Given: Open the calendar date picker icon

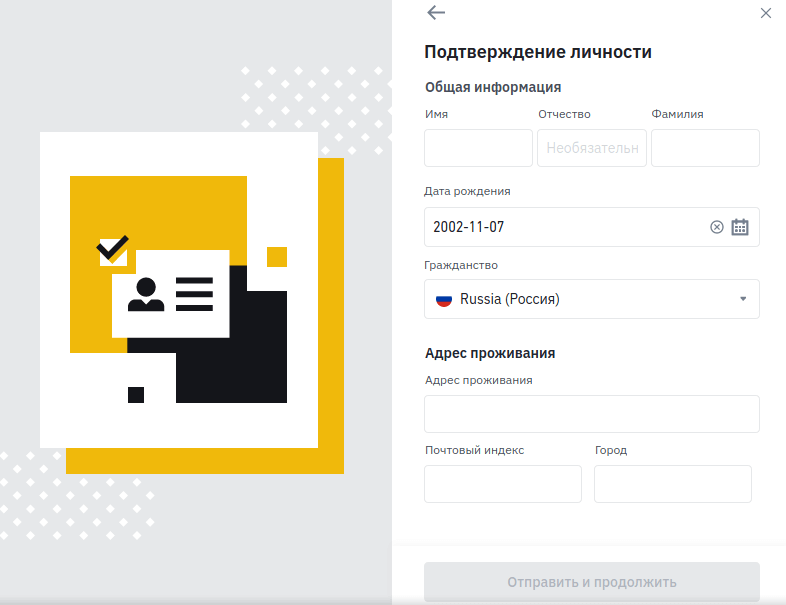Looking at the screenshot, I should [x=740, y=227].
